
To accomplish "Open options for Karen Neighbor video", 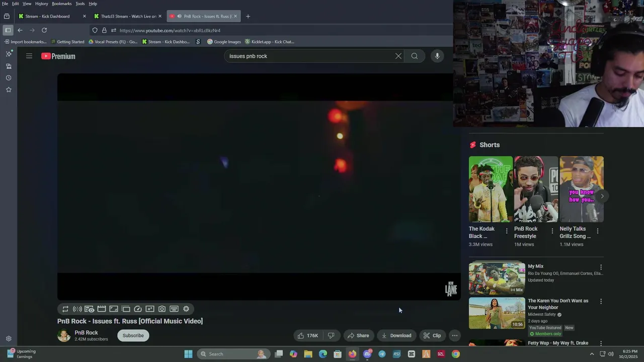I will coord(601,302).
